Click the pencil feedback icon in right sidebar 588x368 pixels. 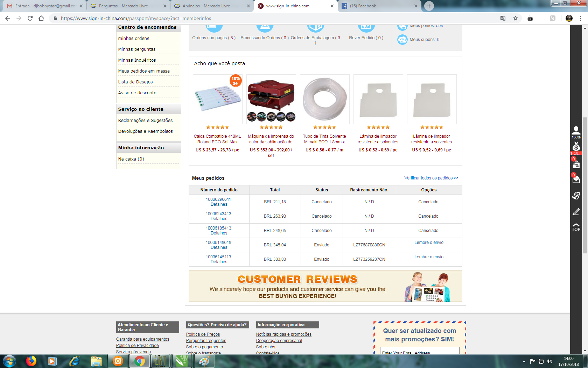click(576, 212)
